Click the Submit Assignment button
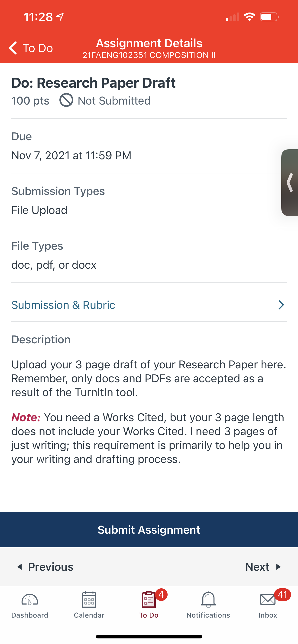Image resolution: width=298 pixels, height=644 pixels. click(149, 529)
